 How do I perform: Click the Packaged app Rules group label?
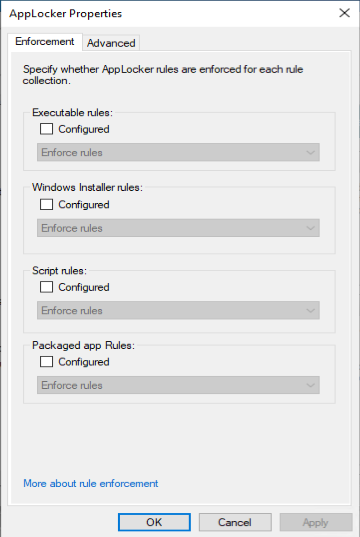[83, 345]
